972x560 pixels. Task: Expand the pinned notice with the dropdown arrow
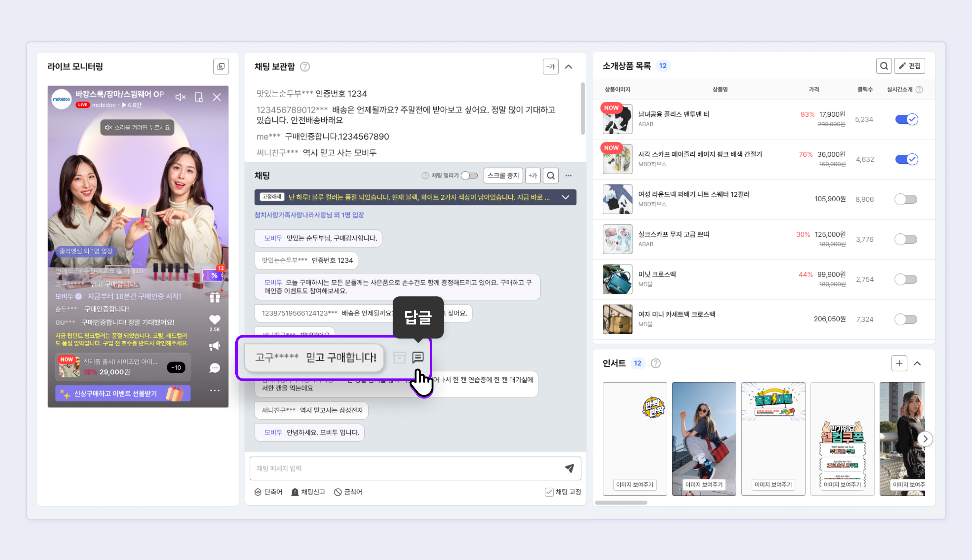pyautogui.click(x=565, y=197)
